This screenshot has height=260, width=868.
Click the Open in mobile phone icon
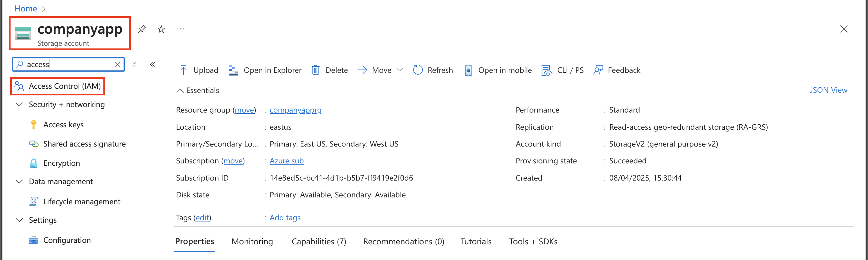[x=468, y=70]
